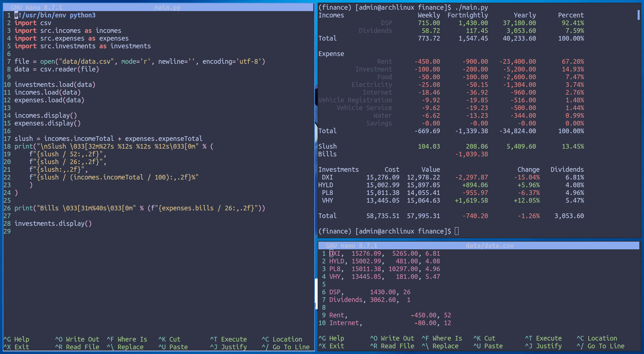Click the Rent yearly value -23,400.00
This screenshot has height=354, width=644.
(x=518, y=61)
